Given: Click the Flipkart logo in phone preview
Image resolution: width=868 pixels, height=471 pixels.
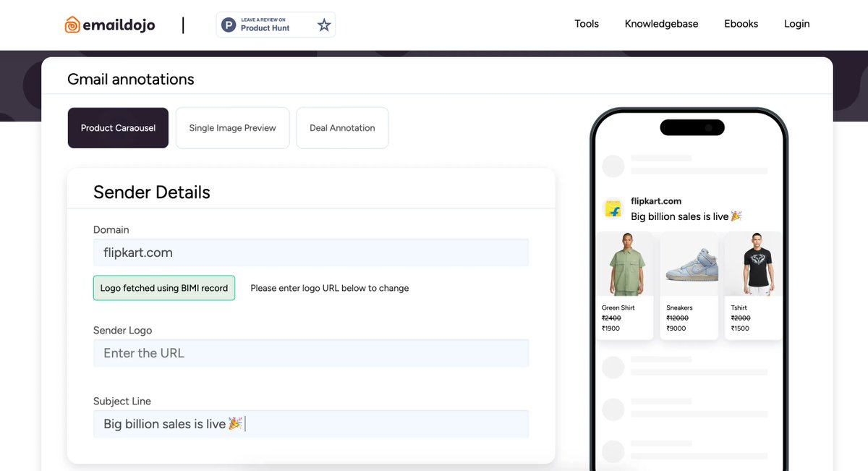Looking at the screenshot, I should click(x=613, y=209).
